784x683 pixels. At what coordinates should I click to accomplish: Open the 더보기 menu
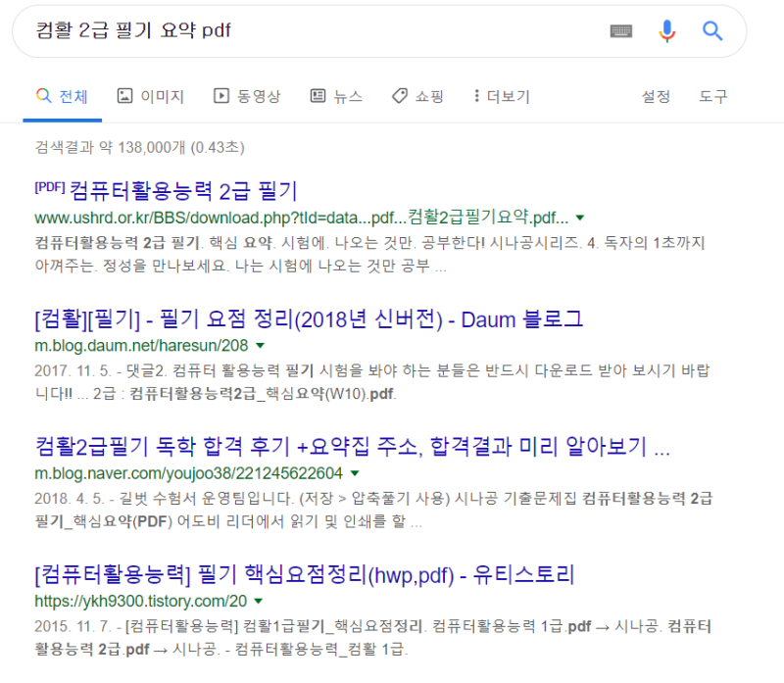point(502,96)
